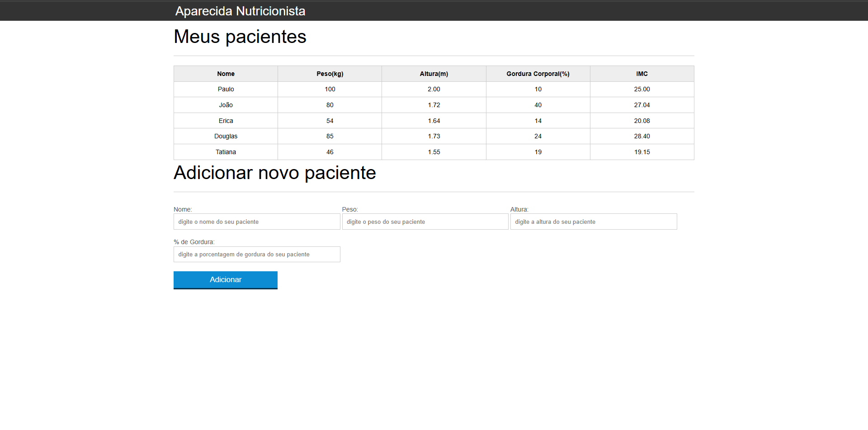Click the Gordura Corporal(%) column header
The height and width of the screenshot is (430, 868).
coord(538,74)
